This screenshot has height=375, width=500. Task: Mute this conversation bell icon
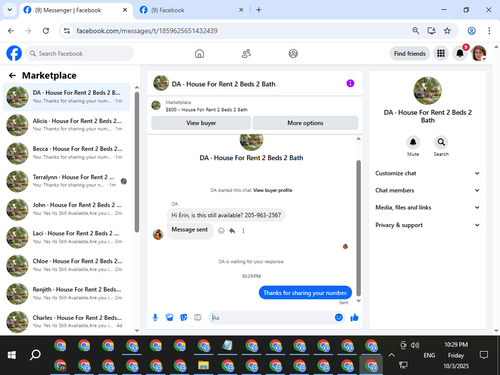413,142
